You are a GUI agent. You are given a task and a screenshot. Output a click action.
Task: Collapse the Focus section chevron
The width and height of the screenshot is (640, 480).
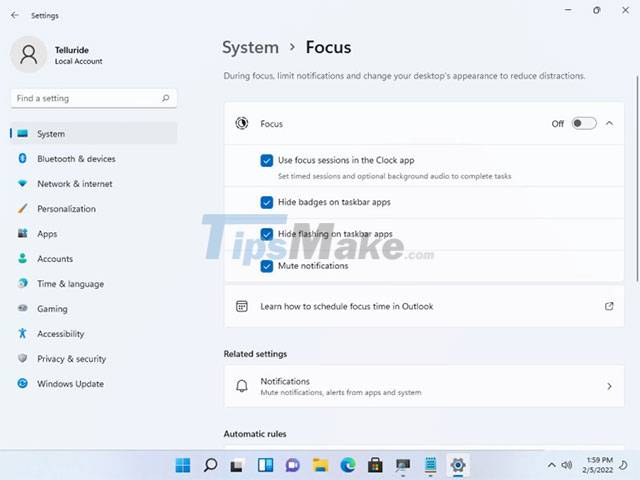pos(609,123)
